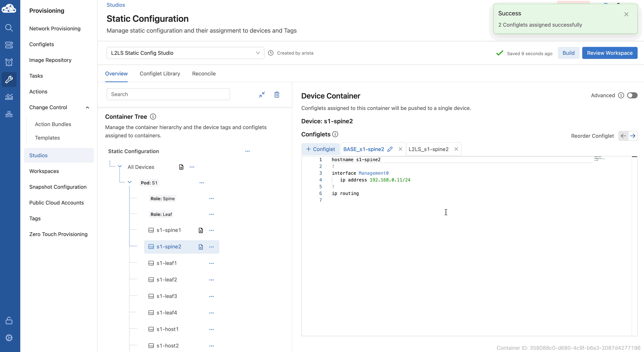
Task: Collapse the All Devices tree node
Action: (x=120, y=166)
